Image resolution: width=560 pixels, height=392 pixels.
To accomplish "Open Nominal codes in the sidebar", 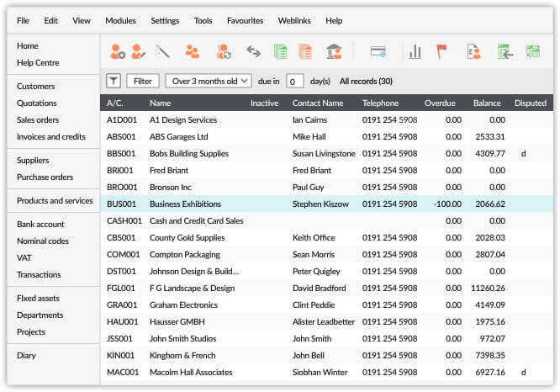I will tap(43, 241).
